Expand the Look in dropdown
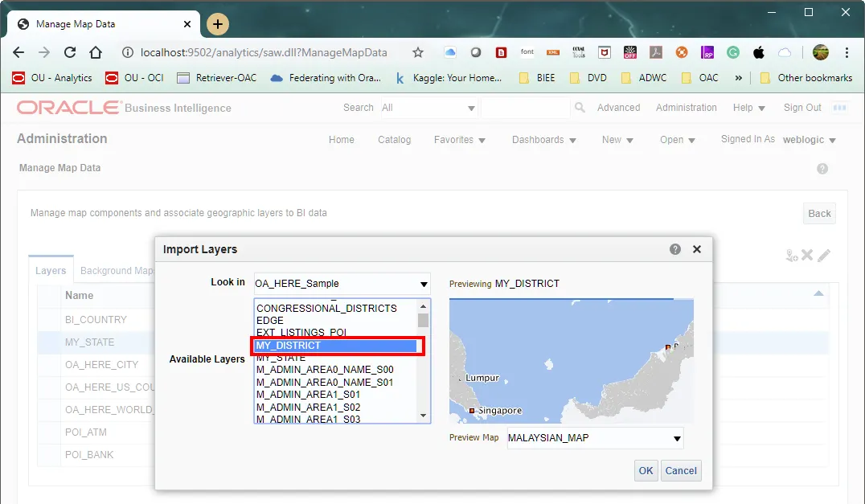This screenshot has width=865, height=504. click(424, 284)
